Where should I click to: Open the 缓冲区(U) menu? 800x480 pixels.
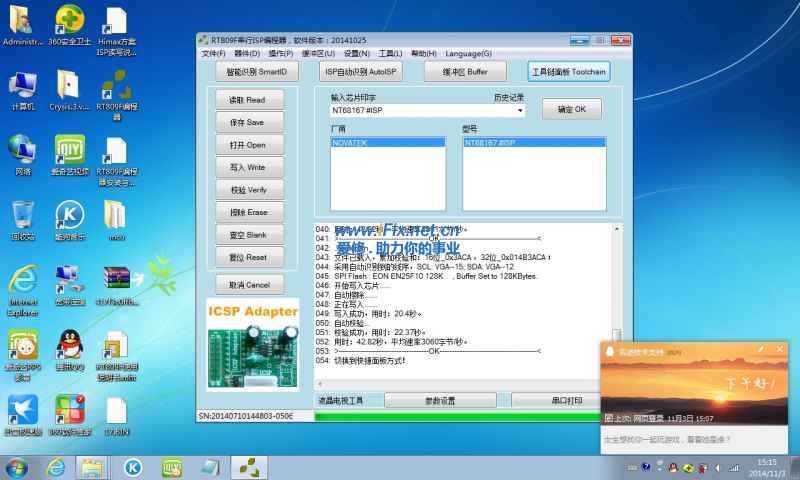click(318, 54)
